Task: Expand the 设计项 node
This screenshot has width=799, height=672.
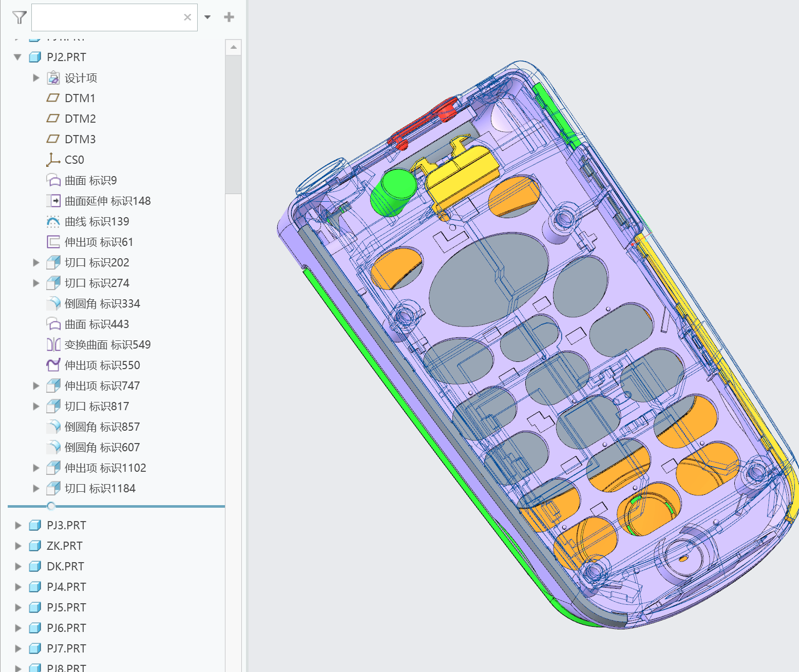Action: 36,78
